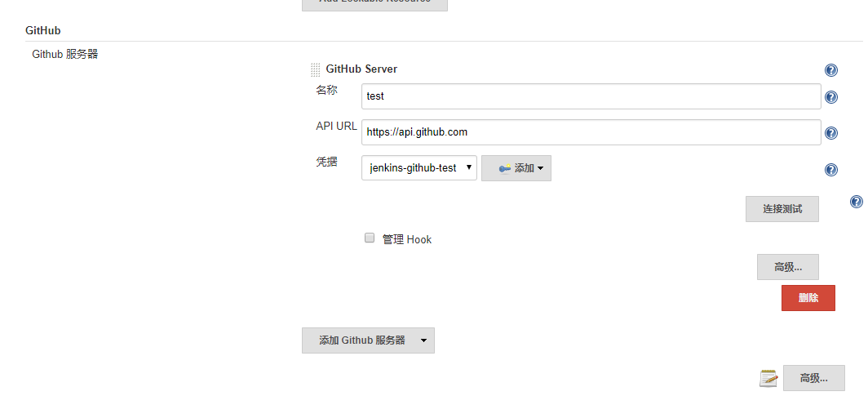The width and height of the screenshot is (868, 396).
Task: Click the 管理 Hook label text
Action: [407, 240]
